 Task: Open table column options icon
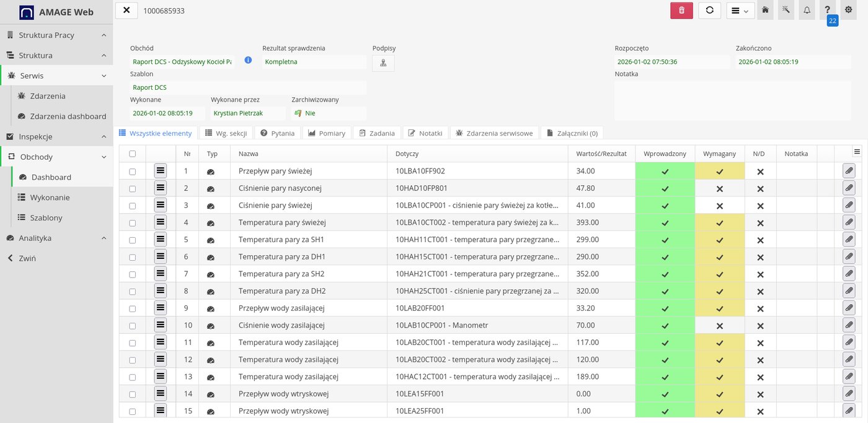[857, 151]
